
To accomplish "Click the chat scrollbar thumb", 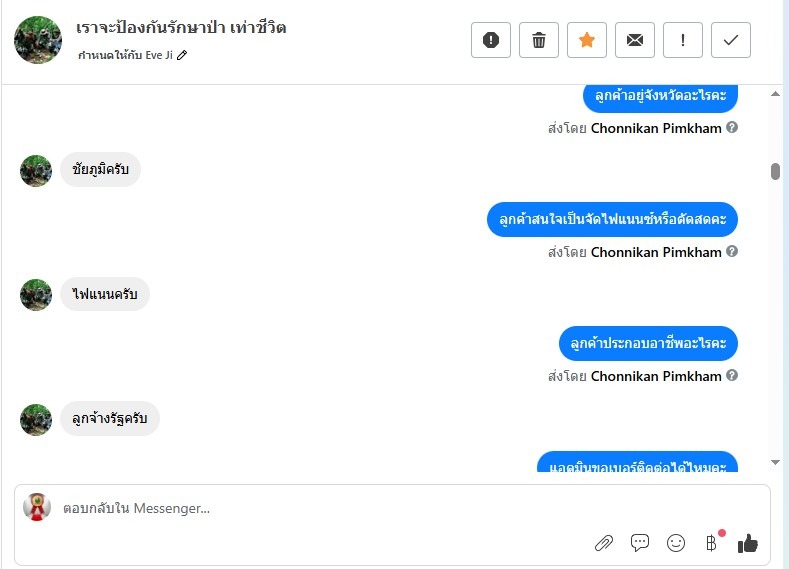I will pos(775,171).
